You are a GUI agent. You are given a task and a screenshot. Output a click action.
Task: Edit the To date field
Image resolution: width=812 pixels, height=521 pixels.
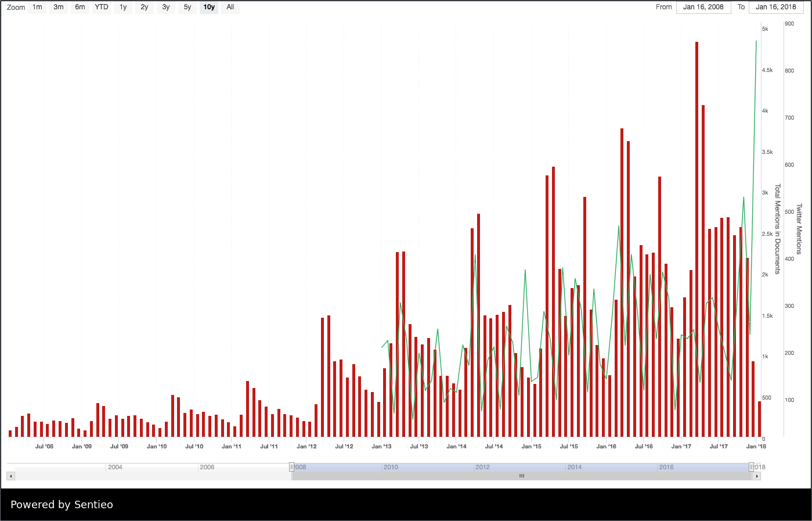776,8
